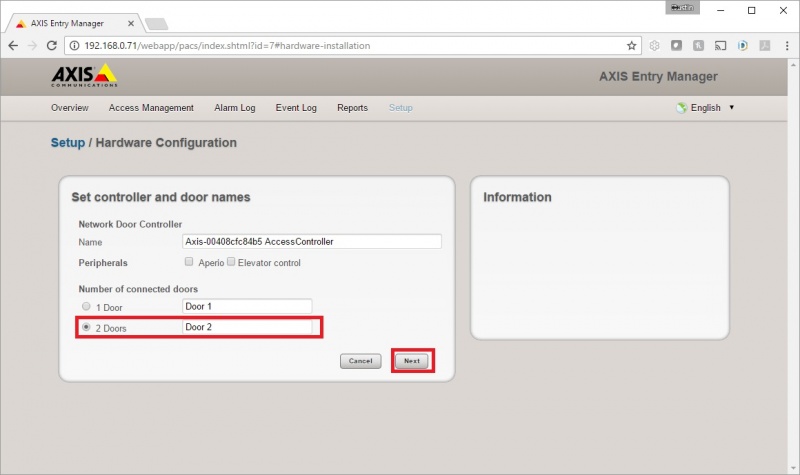Open the Reports page
800x475 pixels.
[352, 108]
